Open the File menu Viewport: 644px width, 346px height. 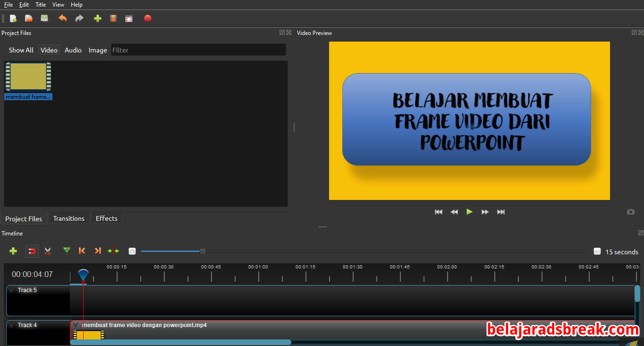8,5
